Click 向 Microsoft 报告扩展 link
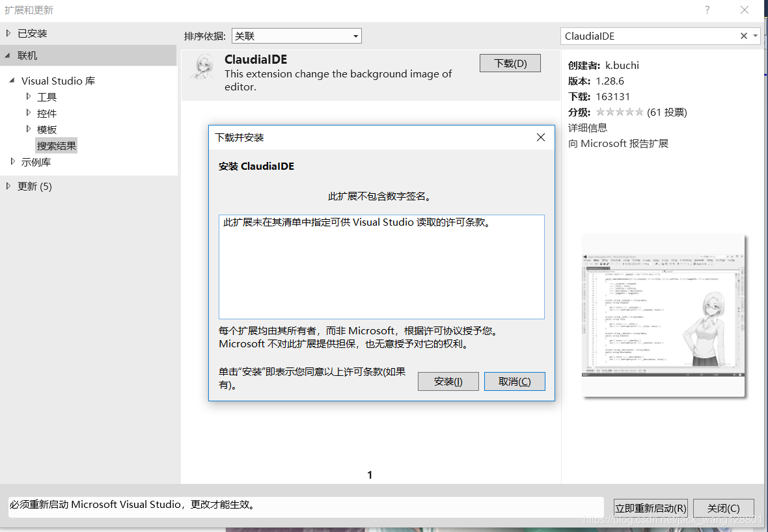 coord(620,143)
